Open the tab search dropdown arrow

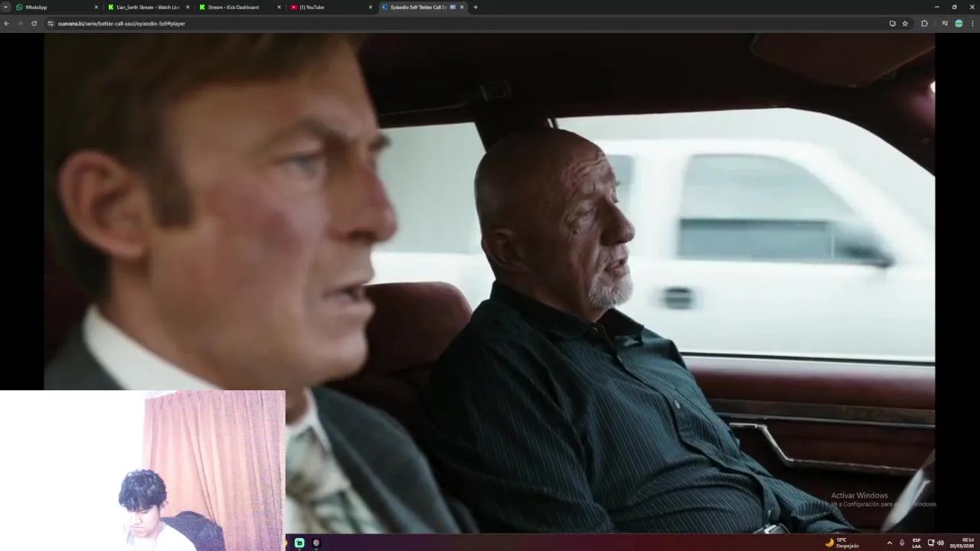(5, 7)
